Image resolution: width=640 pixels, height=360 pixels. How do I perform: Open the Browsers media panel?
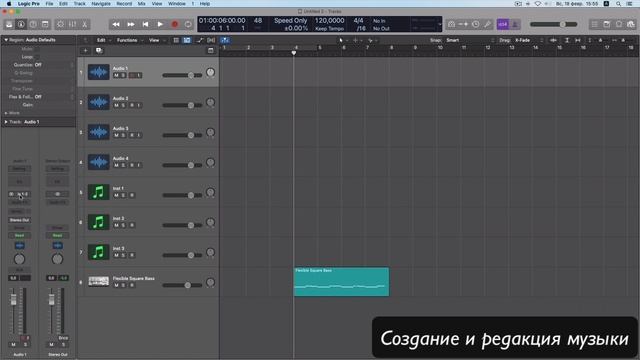(x=631, y=24)
